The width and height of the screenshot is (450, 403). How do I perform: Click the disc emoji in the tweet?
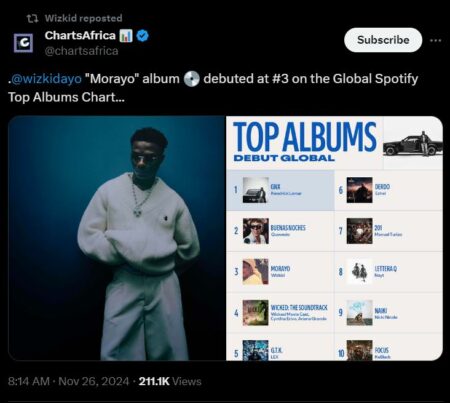pyautogui.click(x=191, y=79)
